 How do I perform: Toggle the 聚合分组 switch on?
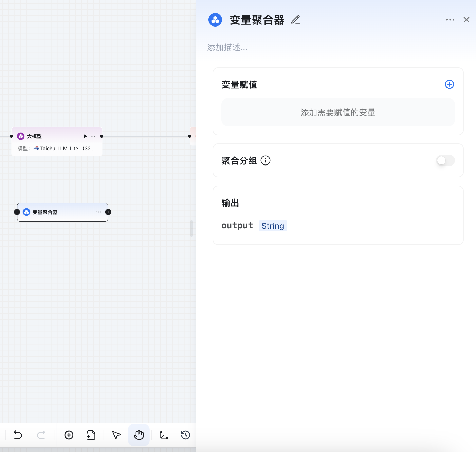point(445,160)
